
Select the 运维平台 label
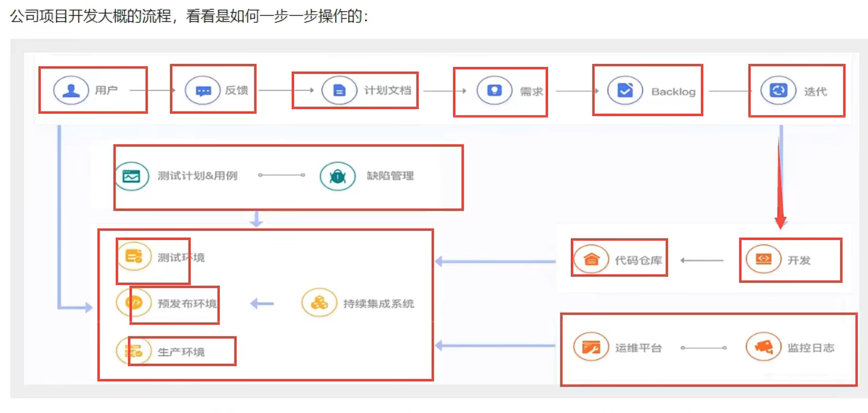point(639,348)
